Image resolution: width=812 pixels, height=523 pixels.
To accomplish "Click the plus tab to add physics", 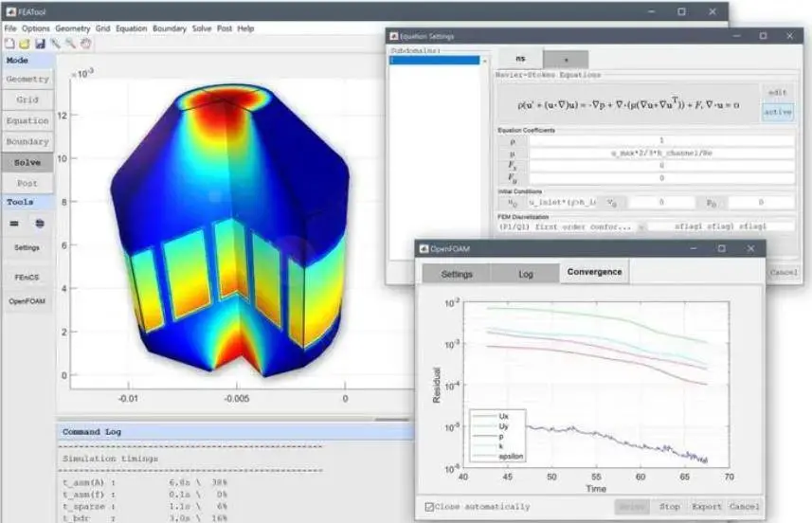I will [566, 60].
